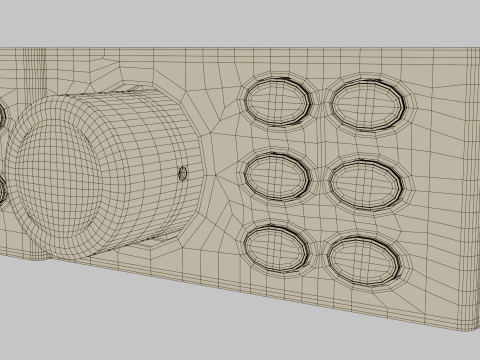480x360 pixels.
Task: Choose the lower-left oval button in the grid
Action: coord(276,249)
